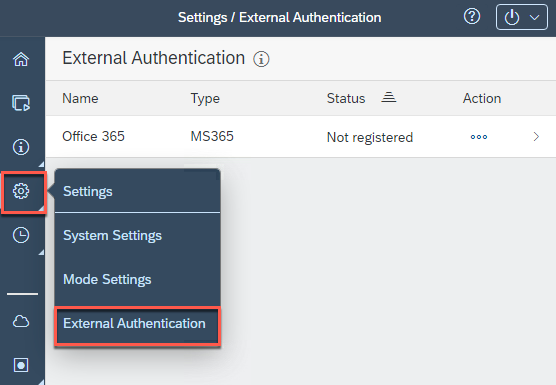The height and width of the screenshot is (385, 556).
Task: Open the help question mark icon
Action: pos(472,17)
